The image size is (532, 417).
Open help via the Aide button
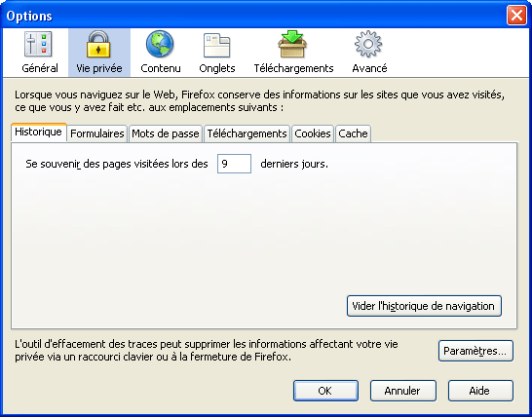click(x=480, y=391)
